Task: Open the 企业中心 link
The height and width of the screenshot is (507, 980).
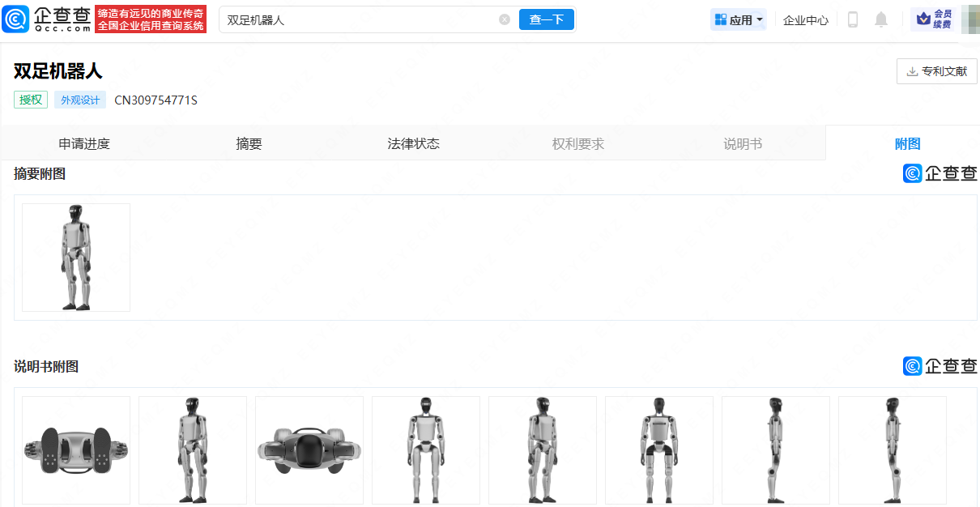Action: pos(805,20)
